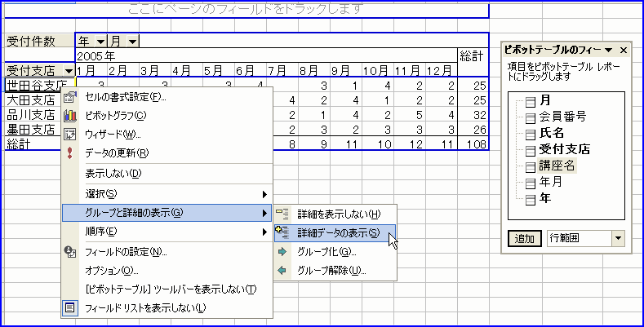This screenshot has height=327, width=644.
Task: Click the field icon beside 講座名
Action: pos(531,167)
